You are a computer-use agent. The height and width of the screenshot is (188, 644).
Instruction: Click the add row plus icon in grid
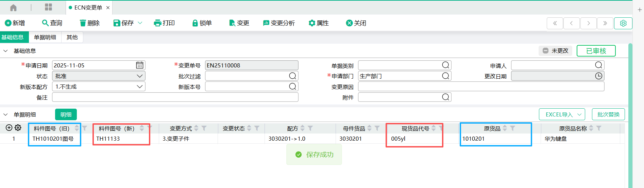(x=9, y=128)
